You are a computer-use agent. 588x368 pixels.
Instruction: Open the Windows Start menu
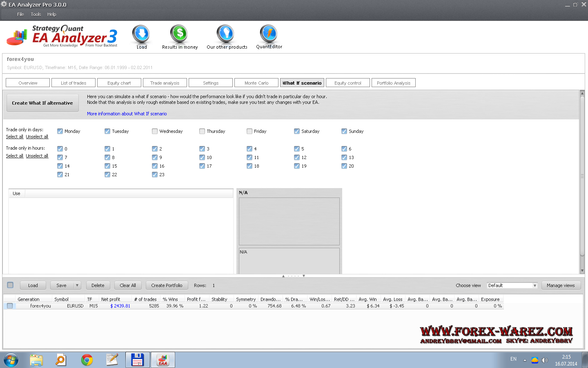(11, 360)
